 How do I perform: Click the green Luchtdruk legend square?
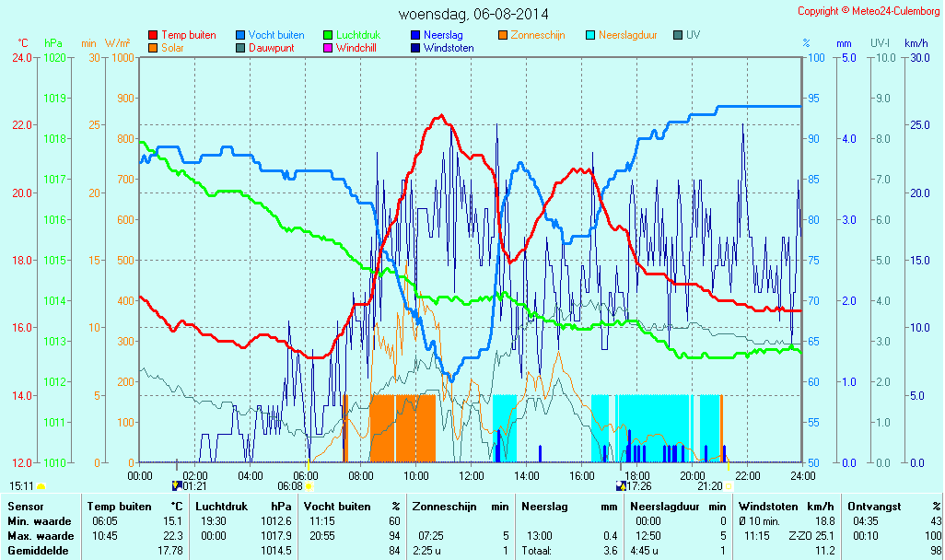[328, 35]
